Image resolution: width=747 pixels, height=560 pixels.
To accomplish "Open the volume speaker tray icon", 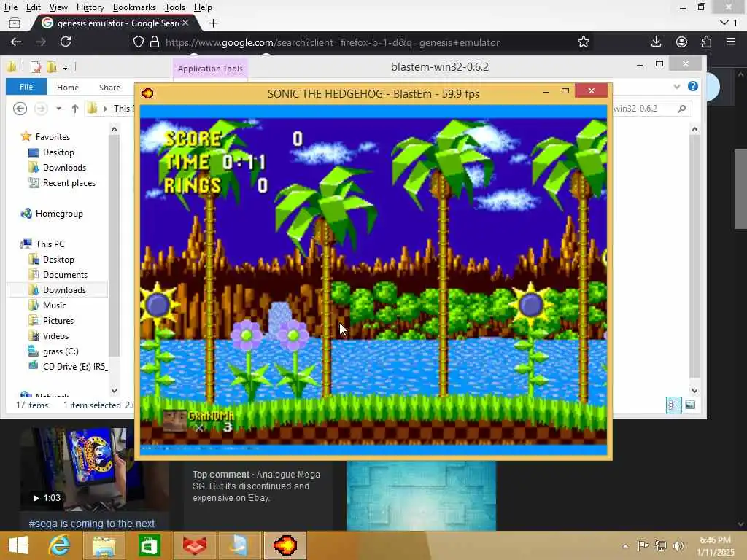I will pos(678,545).
